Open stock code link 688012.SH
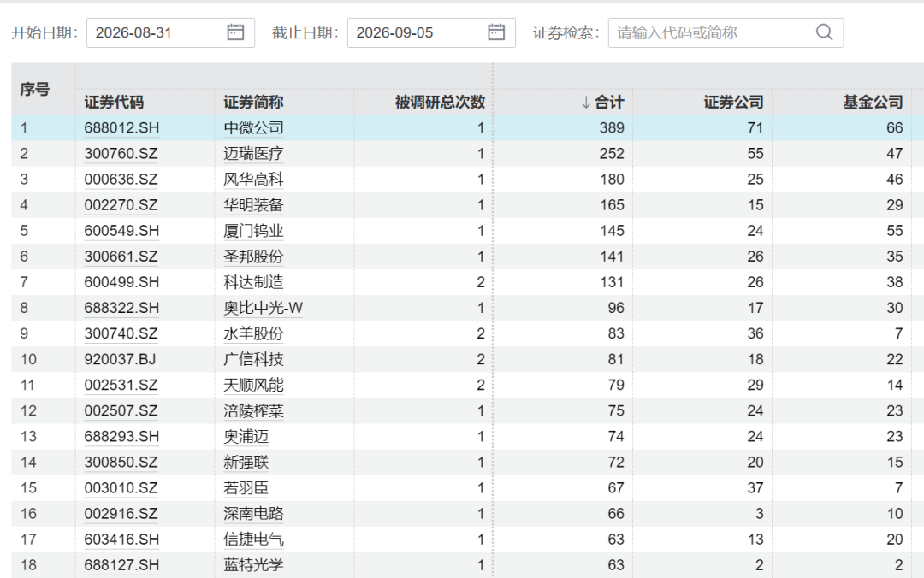The image size is (924, 578). [121, 128]
